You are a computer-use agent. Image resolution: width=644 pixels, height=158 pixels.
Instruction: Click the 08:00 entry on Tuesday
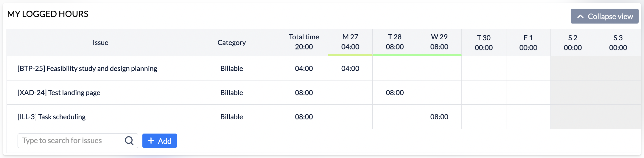[x=395, y=93]
